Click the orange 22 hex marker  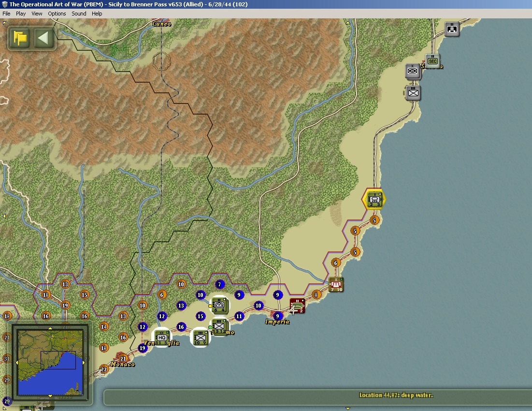pyautogui.click(x=104, y=369)
